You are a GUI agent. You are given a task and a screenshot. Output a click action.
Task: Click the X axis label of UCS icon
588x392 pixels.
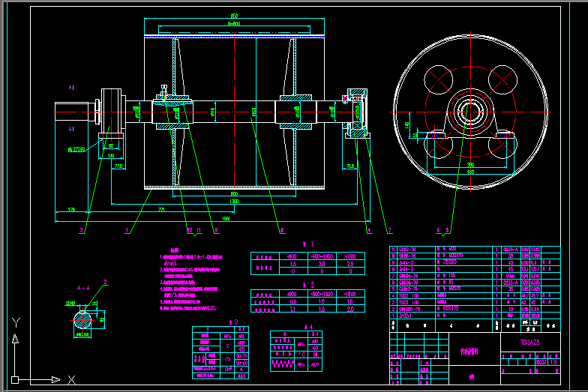[x=71, y=380]
